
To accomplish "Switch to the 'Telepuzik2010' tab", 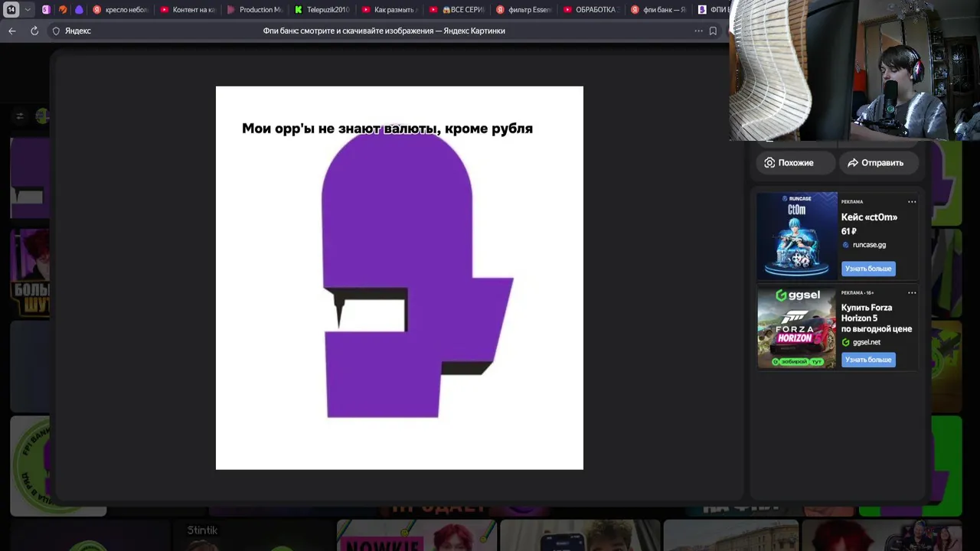I will [x=322, y=10].
